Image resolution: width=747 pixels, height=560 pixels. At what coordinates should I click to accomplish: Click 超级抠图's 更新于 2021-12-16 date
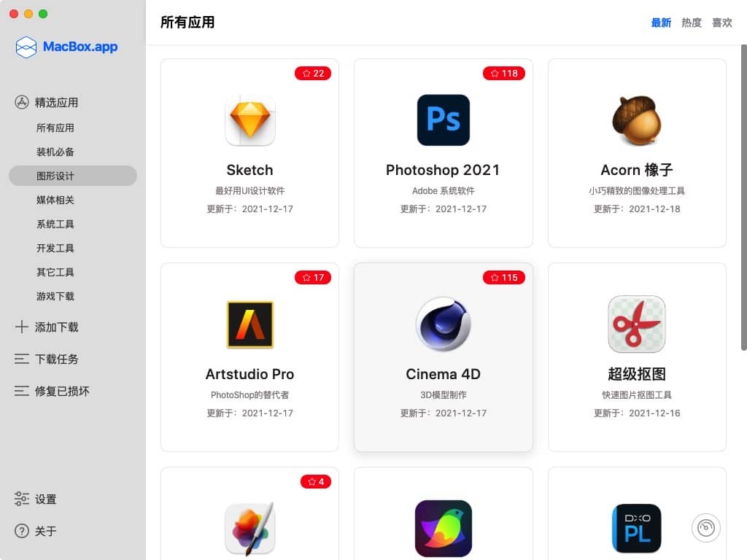pyautogui.click(x=636, y=413)
